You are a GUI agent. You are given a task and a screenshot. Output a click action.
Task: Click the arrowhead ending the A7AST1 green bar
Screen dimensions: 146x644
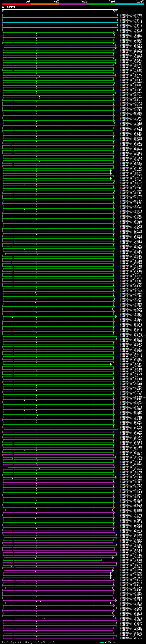111,603
